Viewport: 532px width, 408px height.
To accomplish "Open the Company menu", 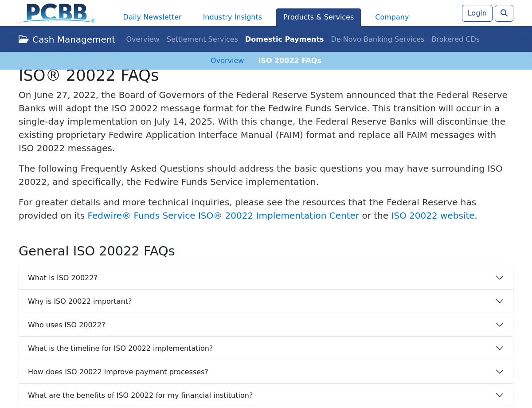I will (392, 17).
